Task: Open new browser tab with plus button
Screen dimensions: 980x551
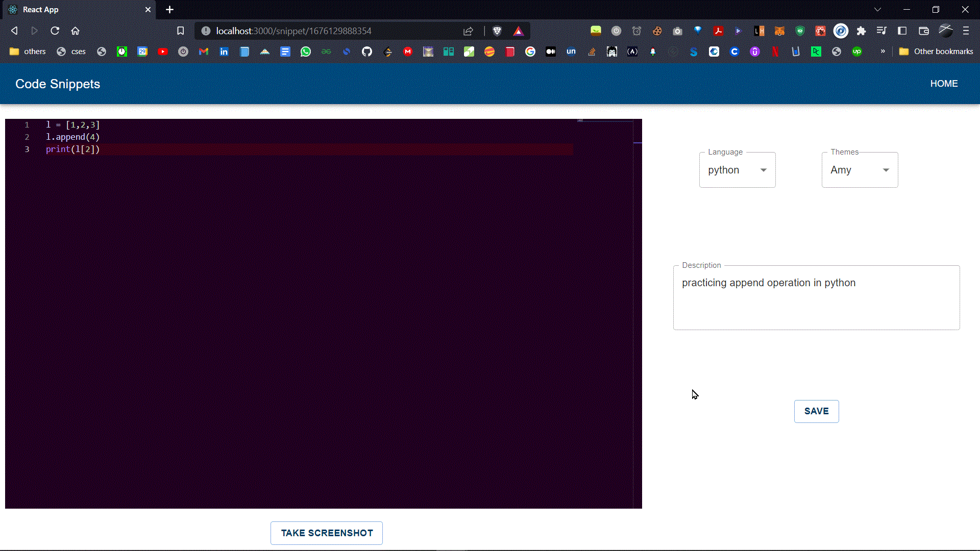Action: click(169, 9)
